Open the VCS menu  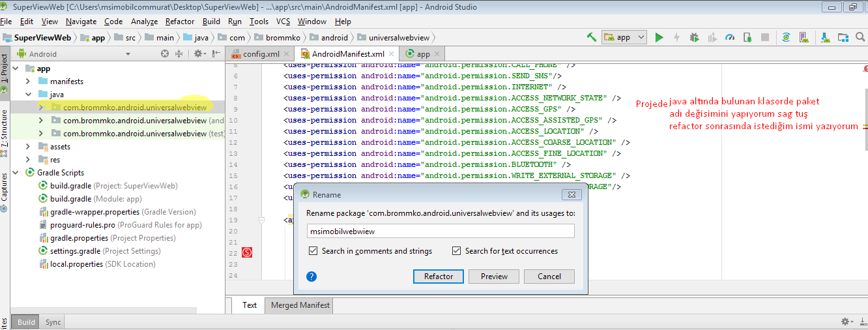283,22
